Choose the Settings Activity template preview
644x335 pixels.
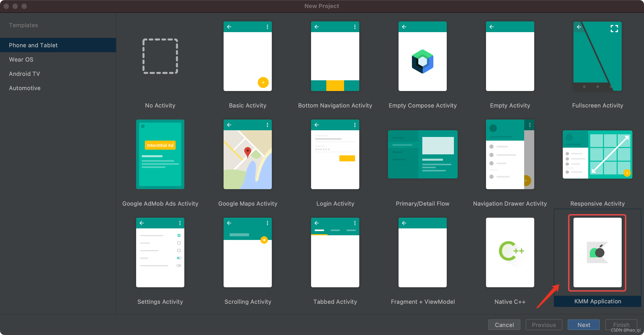point(160,252)
